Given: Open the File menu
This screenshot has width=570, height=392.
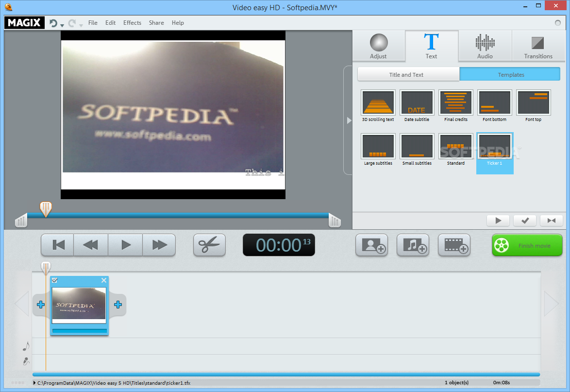Looking at the screenshot, I should 93,22.
